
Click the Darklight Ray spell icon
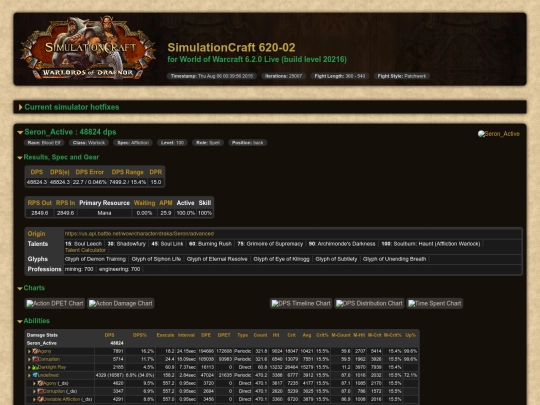pyautogui.click(x=35, y=367)
